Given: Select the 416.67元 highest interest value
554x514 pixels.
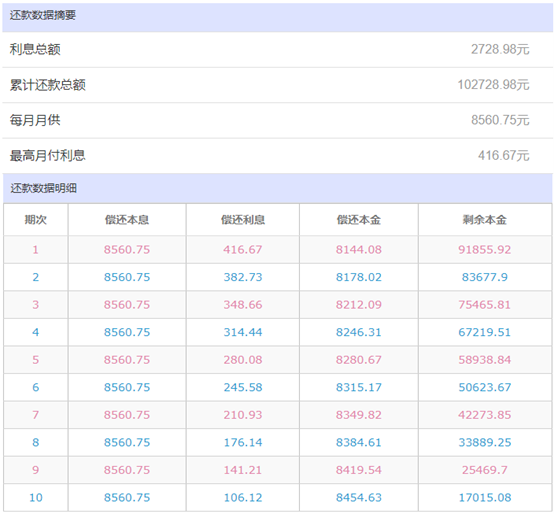Looking at the screenshot, I should click(503, 155).
